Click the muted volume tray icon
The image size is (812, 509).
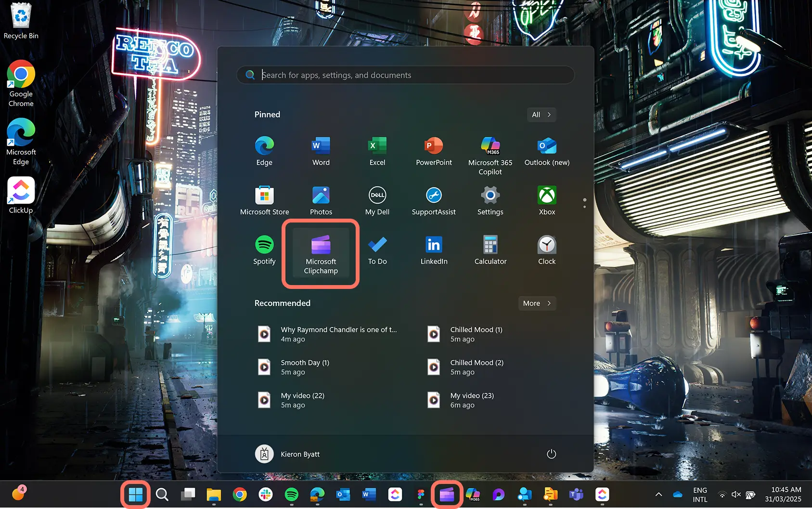(x=736, y=495)
